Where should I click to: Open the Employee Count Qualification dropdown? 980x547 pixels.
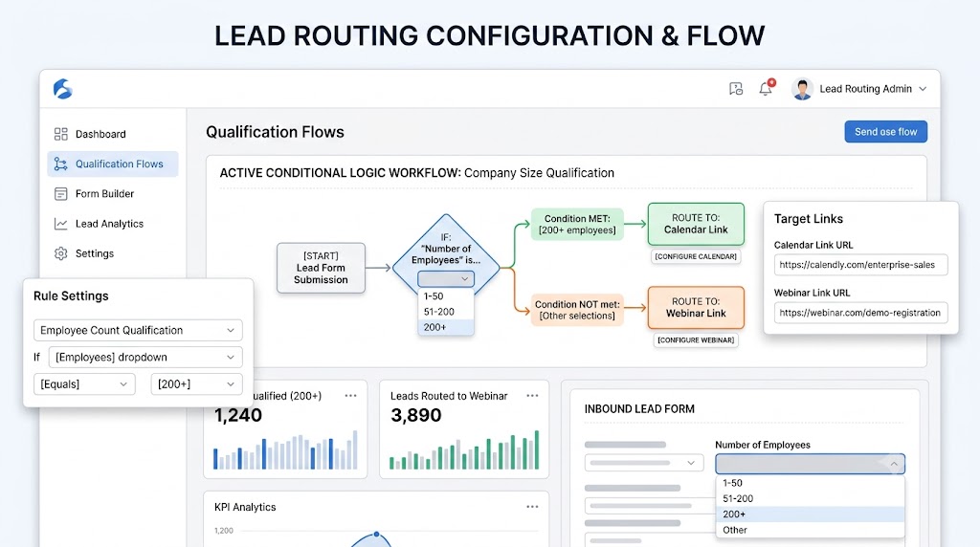click(138, 330)
